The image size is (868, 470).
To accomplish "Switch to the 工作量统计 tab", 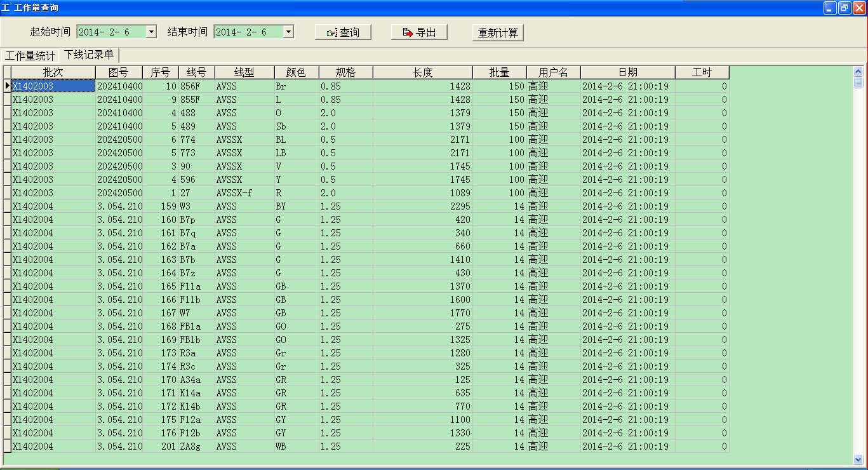I will pos(30,55).
